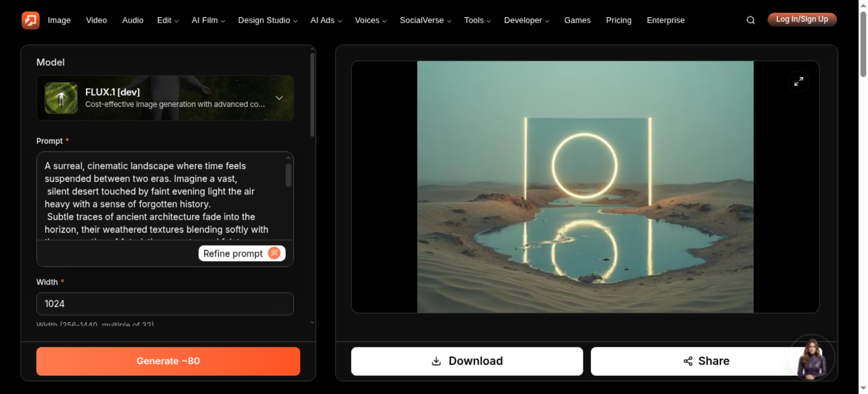This screenshot has width=868, height=394.
Task: Open the SocialVerse dropdown
Action: point(425,20)
